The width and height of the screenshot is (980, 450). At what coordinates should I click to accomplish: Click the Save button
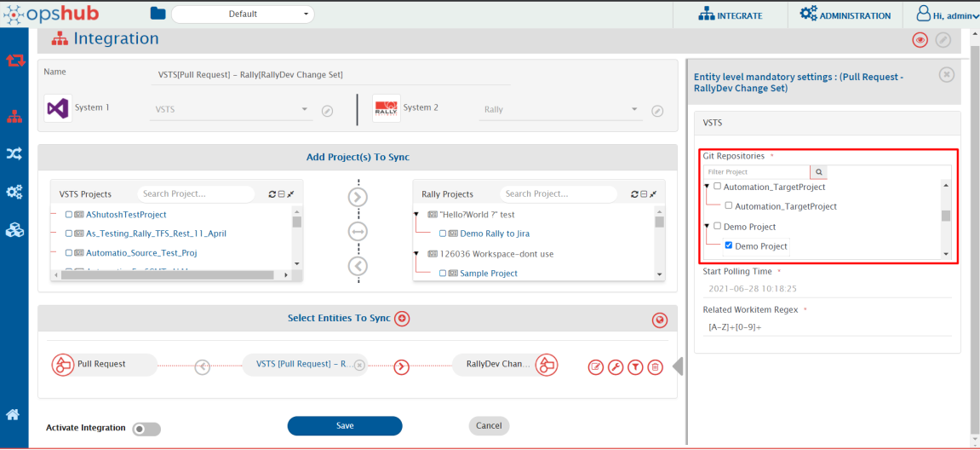pos(344,426)
